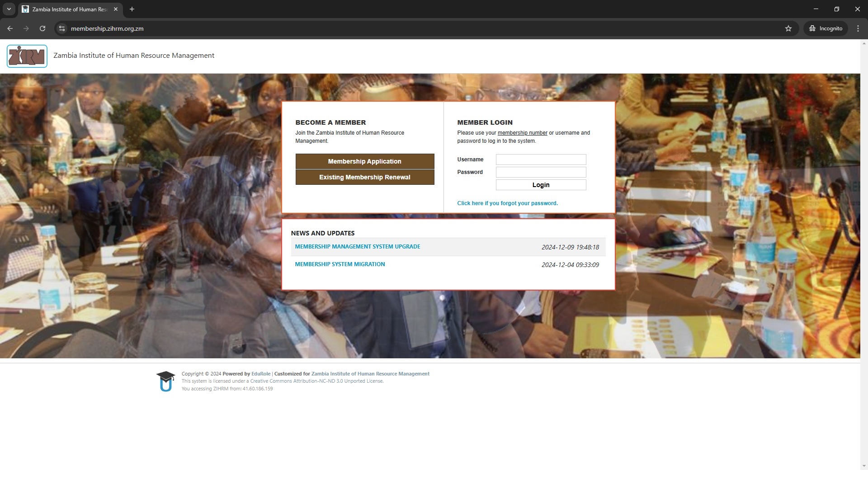
Task: Open the forgot your password link
Action: click(507, 203)
